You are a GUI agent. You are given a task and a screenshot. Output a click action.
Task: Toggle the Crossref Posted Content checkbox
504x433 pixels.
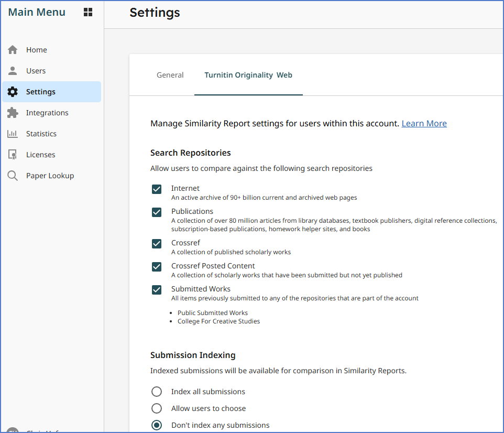pyautogui.click(x=157, y=267)
